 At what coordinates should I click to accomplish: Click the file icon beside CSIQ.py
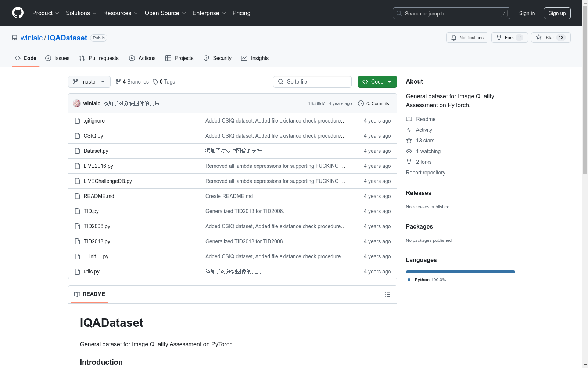77,136
